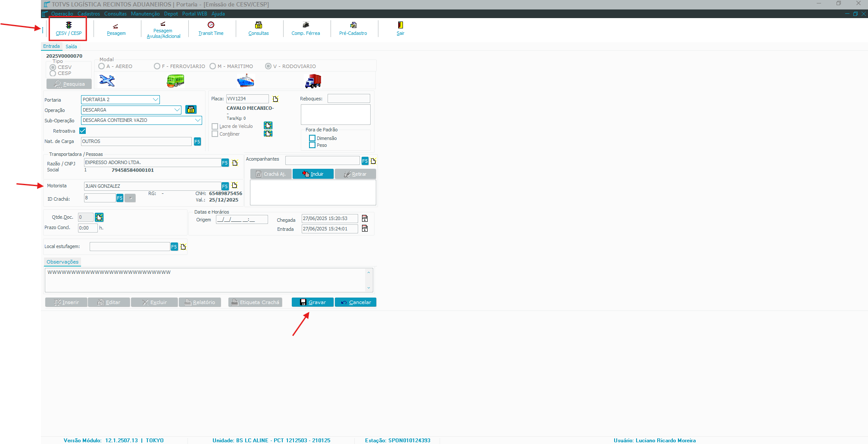Image resolution: width=868 pixels, height=444 pixels.
Task: Open the Consultas toolbar tool
Action: [x=259, y=29]
